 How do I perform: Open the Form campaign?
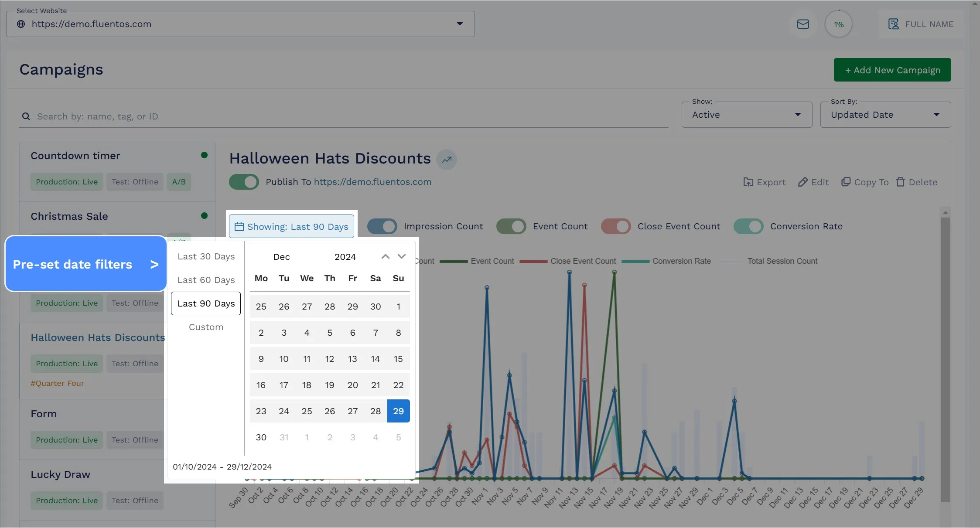click(44, 414)
